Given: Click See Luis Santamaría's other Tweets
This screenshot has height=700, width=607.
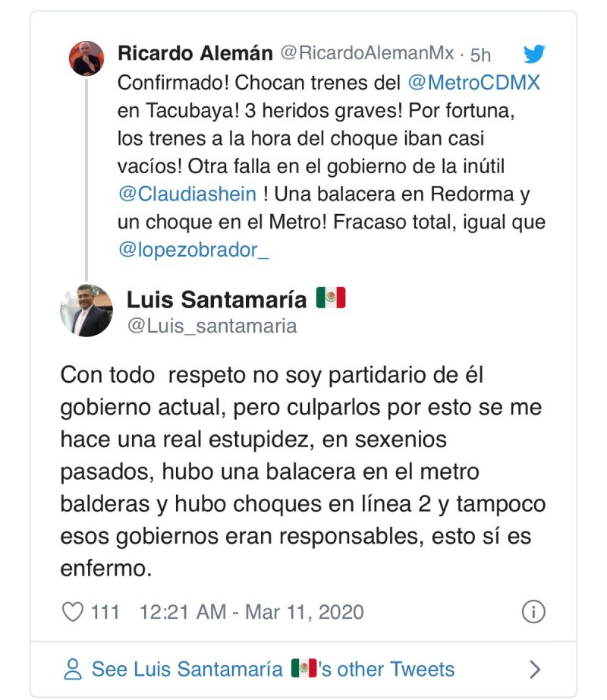Looking at the screenshot, I should [x=273, y=669].
